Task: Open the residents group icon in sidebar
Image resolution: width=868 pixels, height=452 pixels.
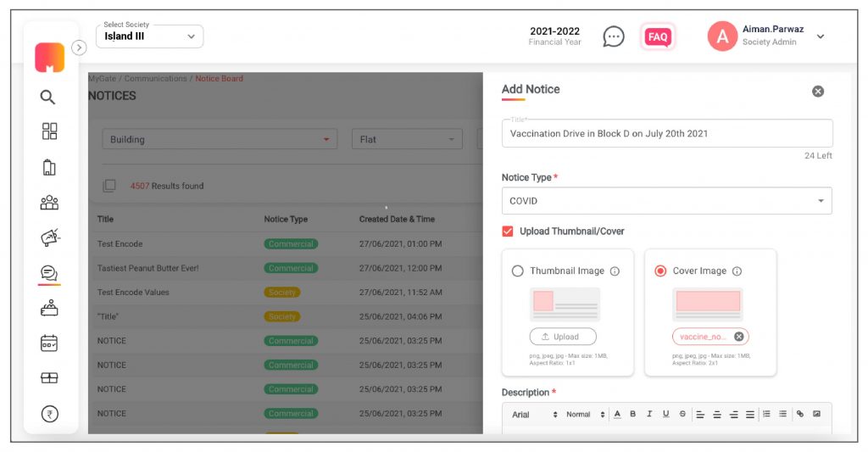Action: (49, 202)
